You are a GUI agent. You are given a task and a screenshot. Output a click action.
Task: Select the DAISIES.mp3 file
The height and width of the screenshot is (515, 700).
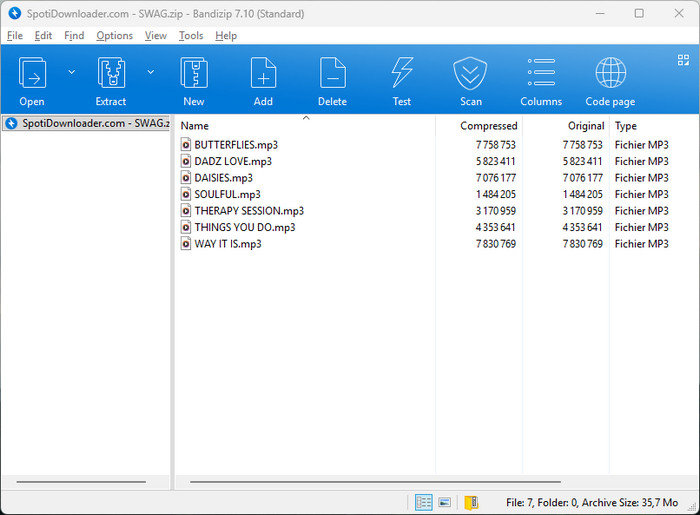[223, 178]
